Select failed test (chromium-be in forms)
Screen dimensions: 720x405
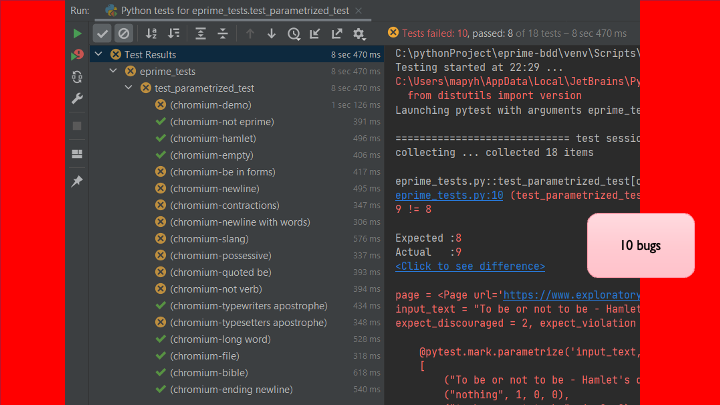[x=223, y=172]
